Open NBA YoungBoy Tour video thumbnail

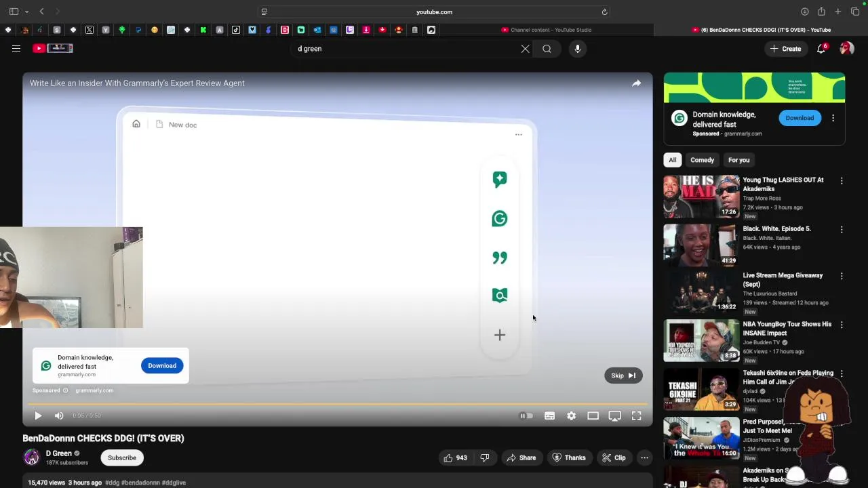coord(701,341)
